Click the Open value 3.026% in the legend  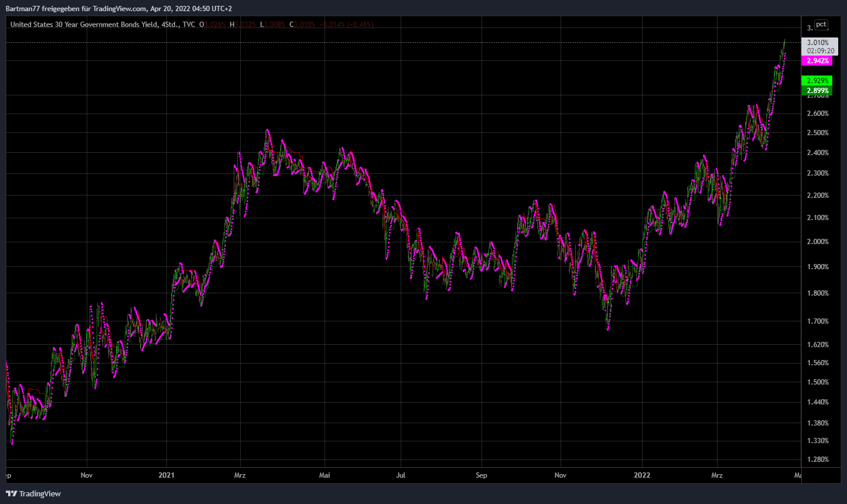point(215,25)
